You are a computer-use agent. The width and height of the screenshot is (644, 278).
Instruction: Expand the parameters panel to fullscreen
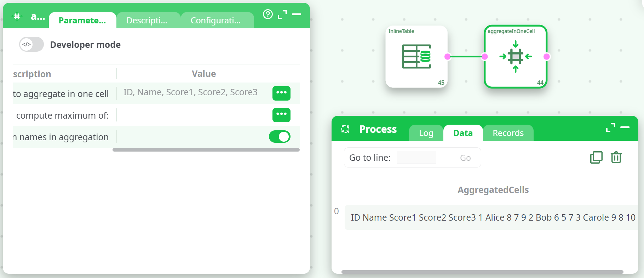282,15
